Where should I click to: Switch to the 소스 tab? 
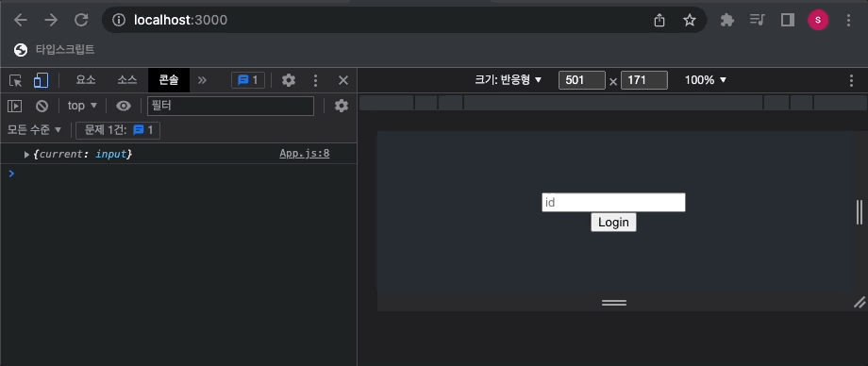pyautogui.click(x=126, y=80)
